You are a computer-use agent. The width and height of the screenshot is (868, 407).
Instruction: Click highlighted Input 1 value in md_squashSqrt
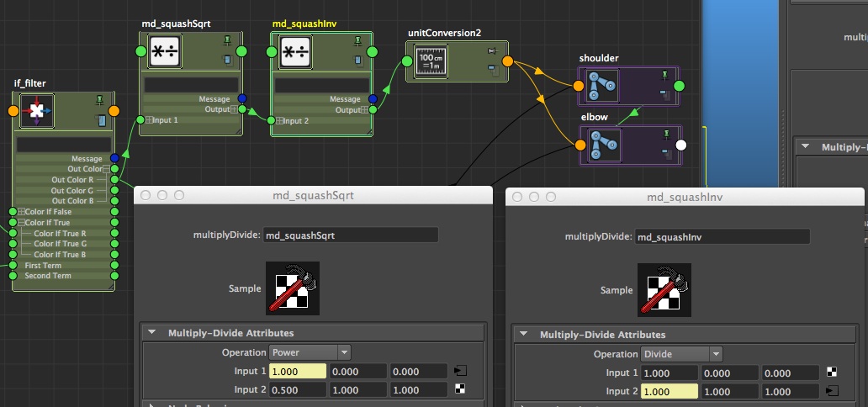297,372
